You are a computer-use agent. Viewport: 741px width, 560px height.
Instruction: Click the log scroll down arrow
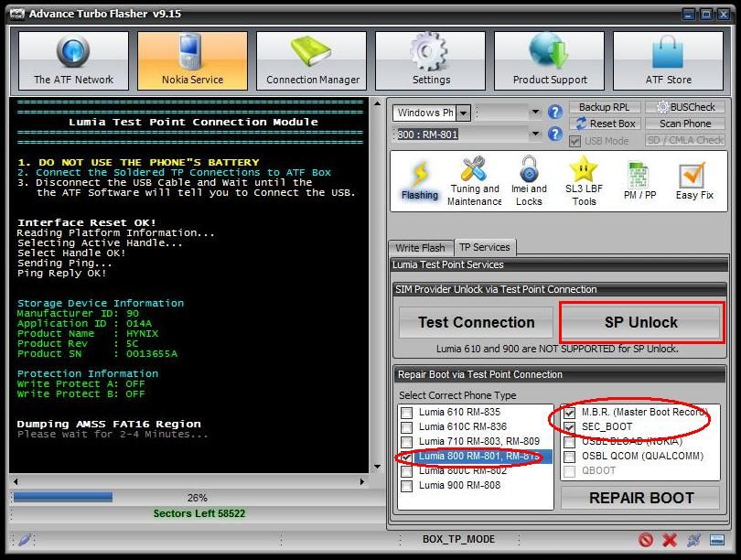click(377, 467)
